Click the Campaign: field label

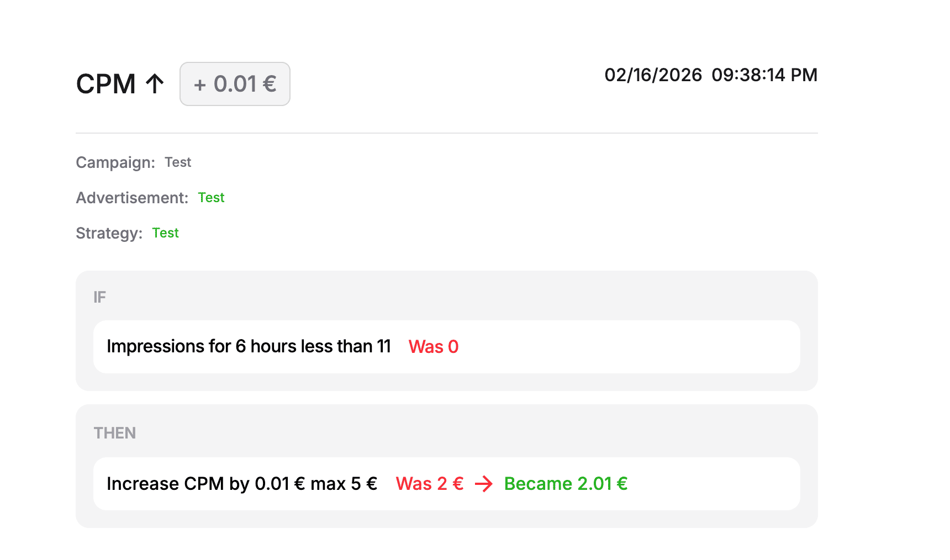pos(115,162)
